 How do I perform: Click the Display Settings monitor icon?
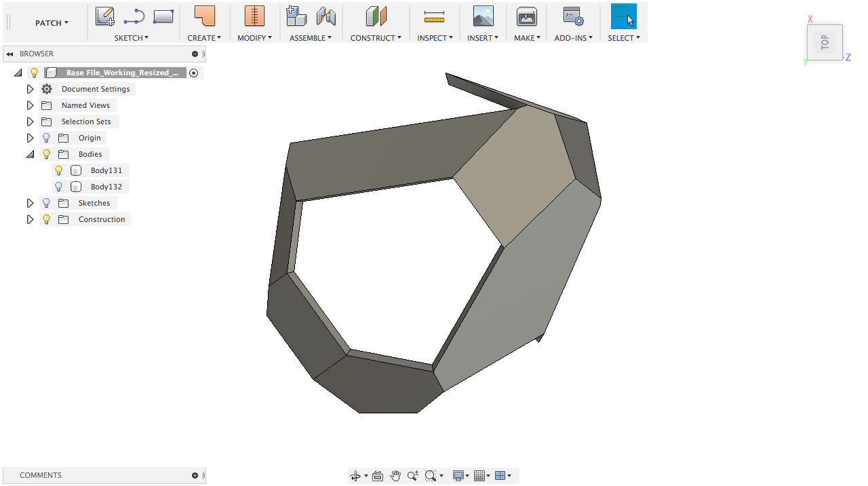[458, 476]
